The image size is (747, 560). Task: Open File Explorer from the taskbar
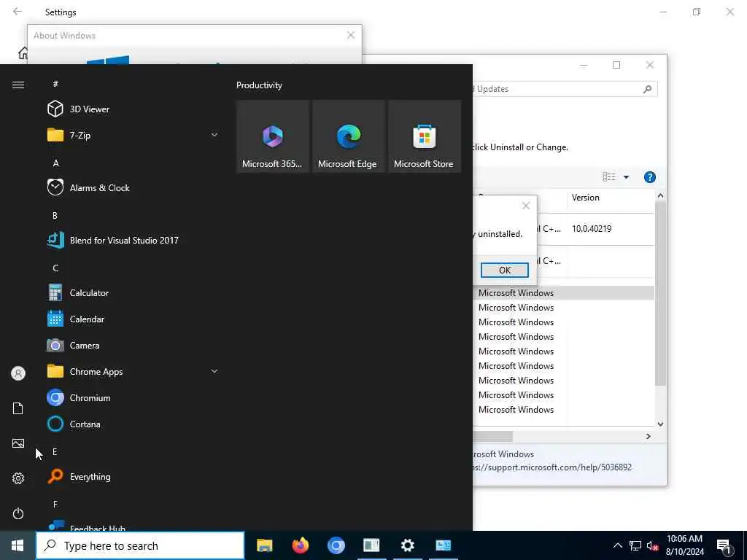pos(264,545)
